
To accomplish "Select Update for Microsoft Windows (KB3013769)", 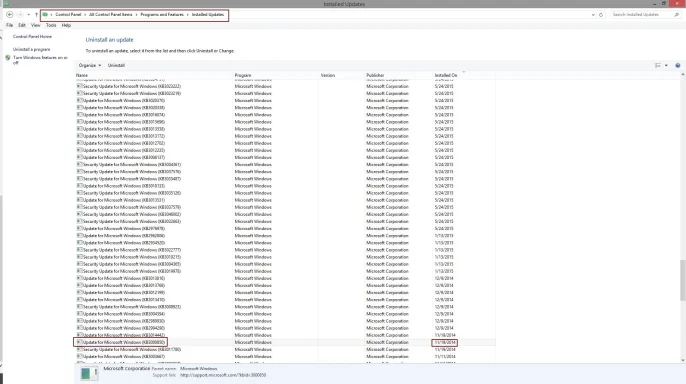I will point(285,285).
